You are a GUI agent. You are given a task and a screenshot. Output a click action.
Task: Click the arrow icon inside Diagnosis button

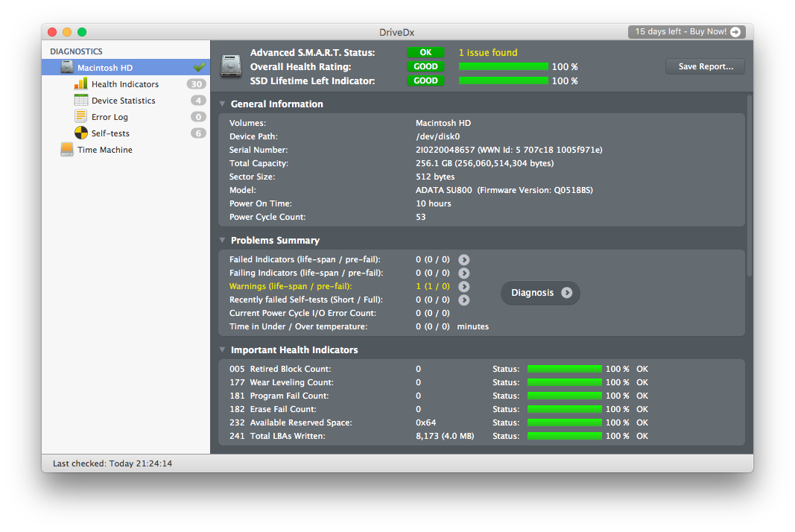(567, 293)
